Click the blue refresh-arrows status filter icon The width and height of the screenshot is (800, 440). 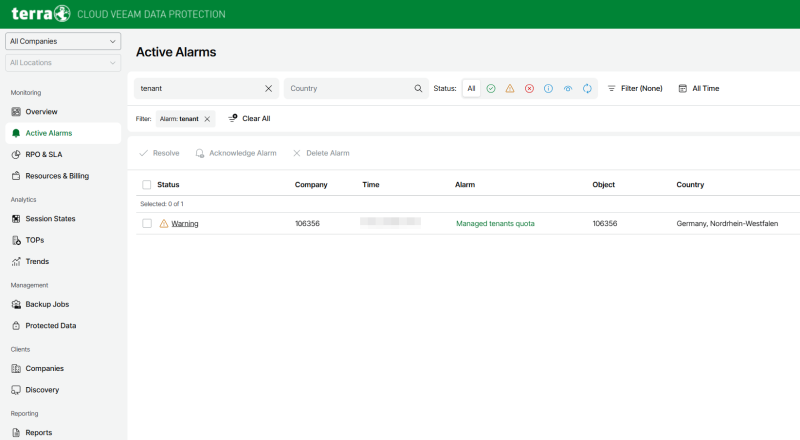point(587,88)
